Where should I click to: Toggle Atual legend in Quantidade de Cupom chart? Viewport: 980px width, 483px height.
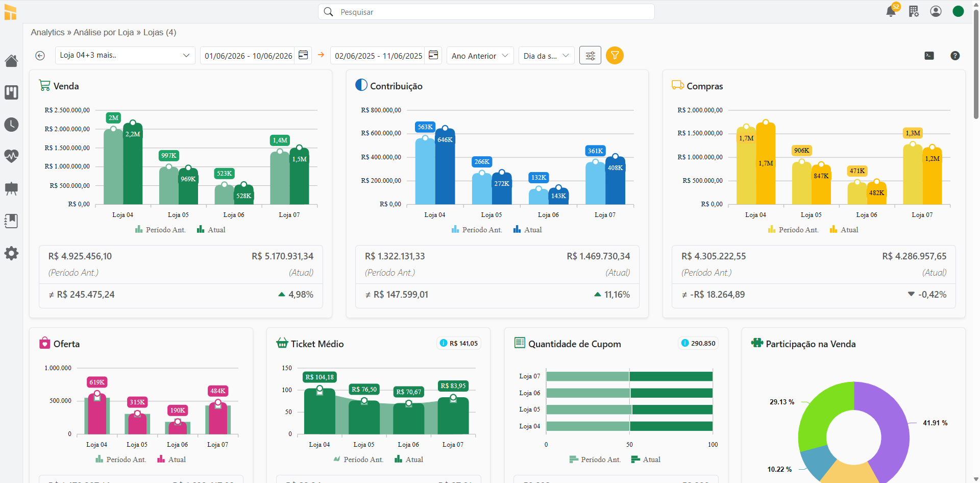[646, 460]
